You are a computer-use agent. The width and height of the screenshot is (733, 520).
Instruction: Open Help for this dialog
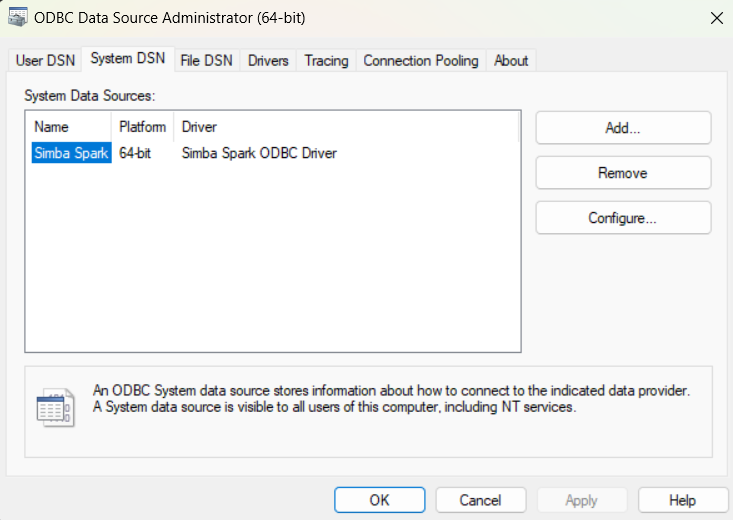(682, 500)
